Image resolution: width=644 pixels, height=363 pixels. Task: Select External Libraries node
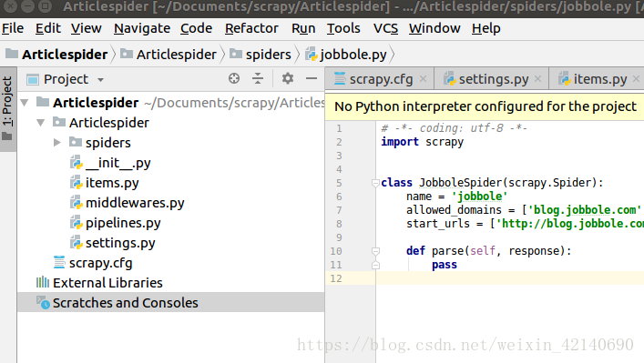point(170,283)
